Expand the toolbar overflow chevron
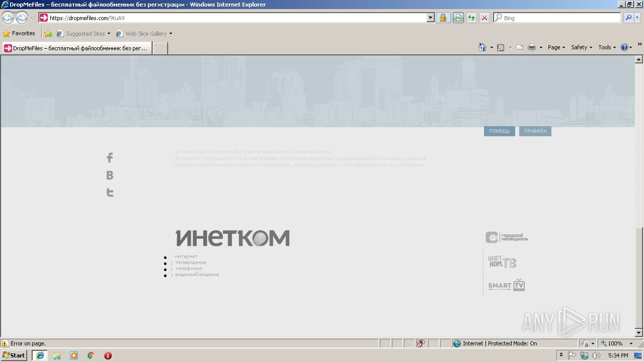 pos(639,44)
